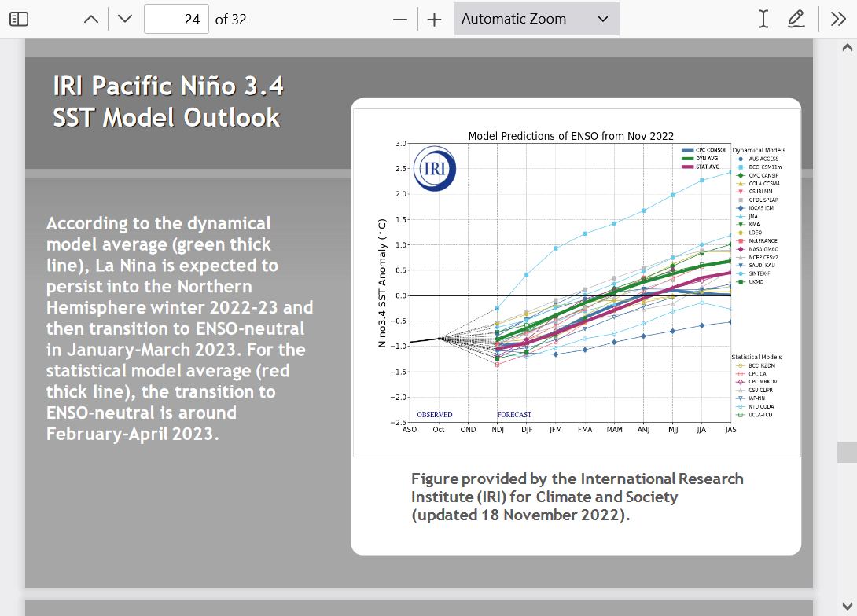Image resolution: width=857 pixels, height=616 pixels.
Task: Select the text annotation tool
Action: 763,19
